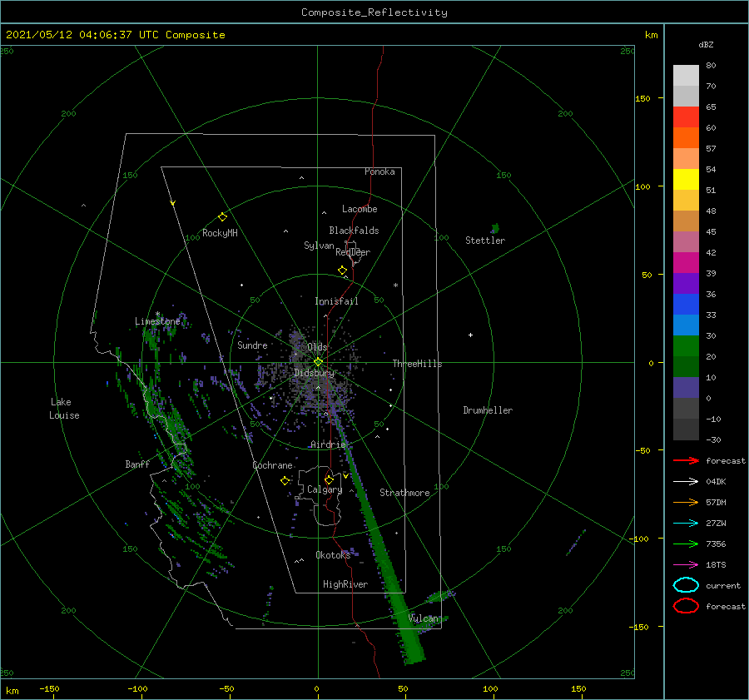Screen dimensions: 749x700
Task: Click the cyan 27ZW arrow legend icon
Action: pos(686,524)
